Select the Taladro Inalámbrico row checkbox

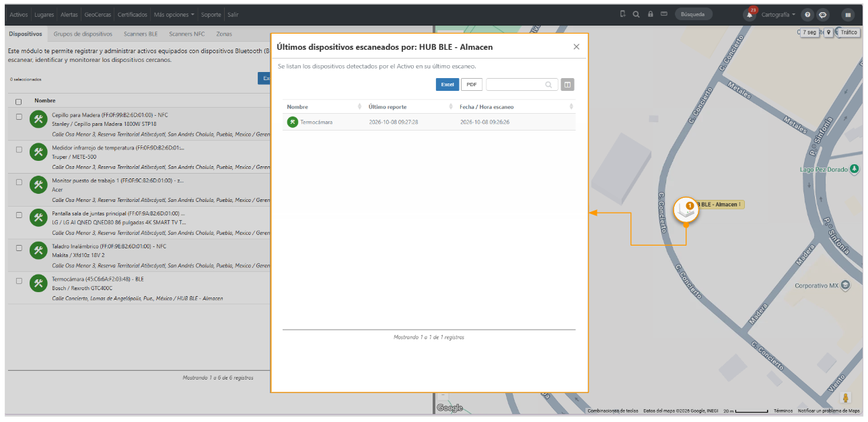coord(19,248)
